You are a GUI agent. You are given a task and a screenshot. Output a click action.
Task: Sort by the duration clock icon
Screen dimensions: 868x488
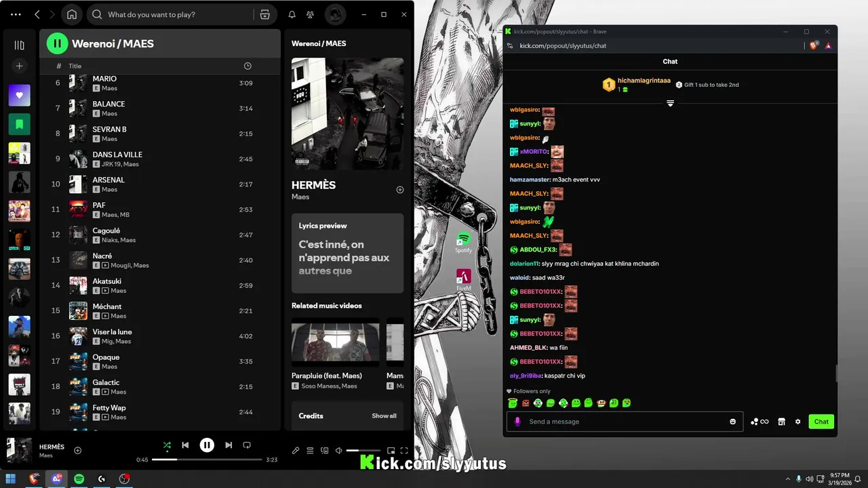tap(248, 66)
